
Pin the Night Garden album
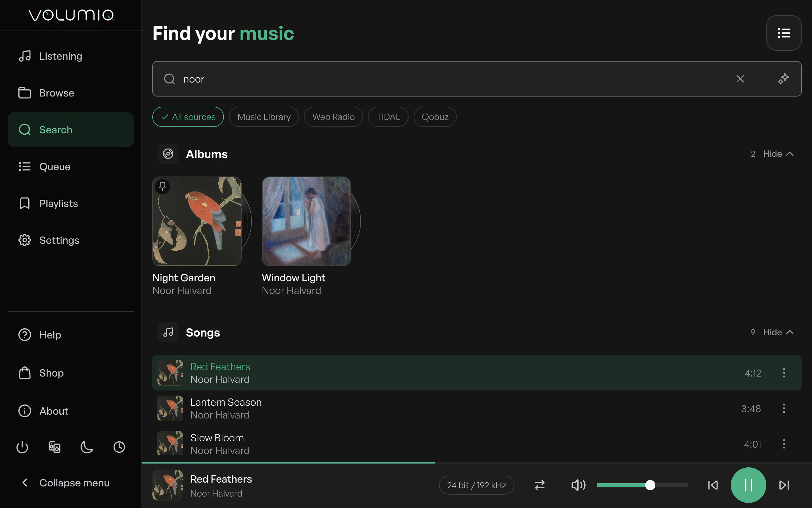coord(162,186)
